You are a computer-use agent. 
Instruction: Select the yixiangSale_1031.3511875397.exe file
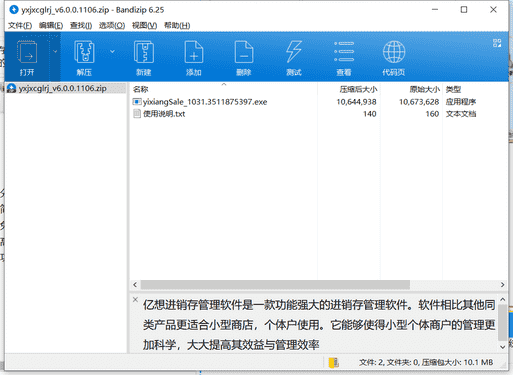point(205,102)
